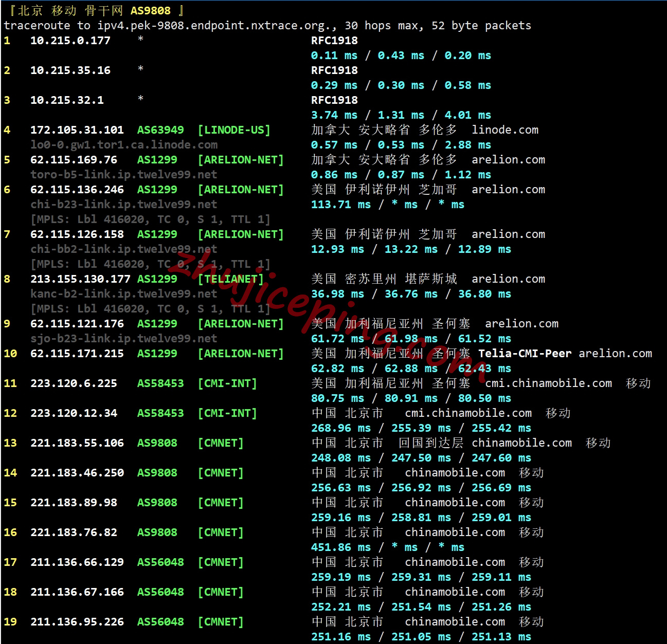
Task: Click IP address 221.183.76.82
Action: [x=74, y=532]
